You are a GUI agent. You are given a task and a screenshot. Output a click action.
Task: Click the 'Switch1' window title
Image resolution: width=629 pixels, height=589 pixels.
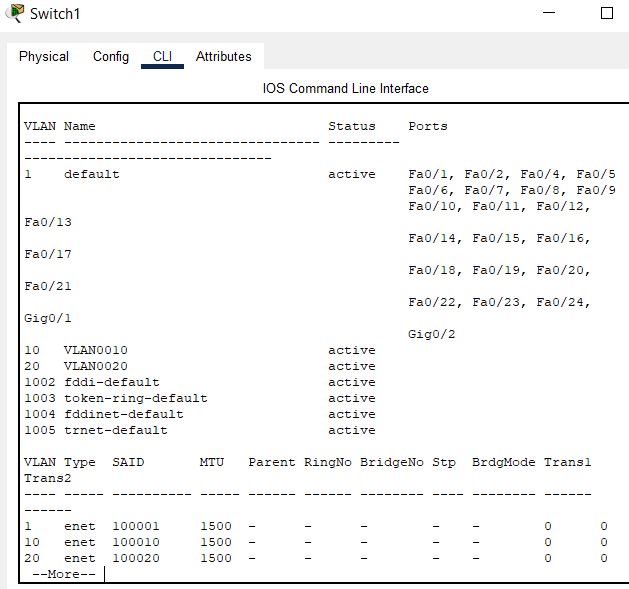[55, 14]
